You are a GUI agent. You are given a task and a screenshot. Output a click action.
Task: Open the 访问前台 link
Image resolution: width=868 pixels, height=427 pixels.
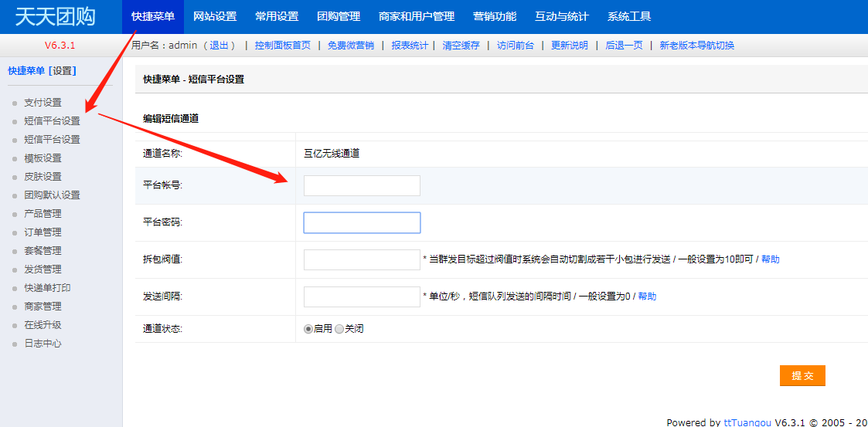coord(515,46)
